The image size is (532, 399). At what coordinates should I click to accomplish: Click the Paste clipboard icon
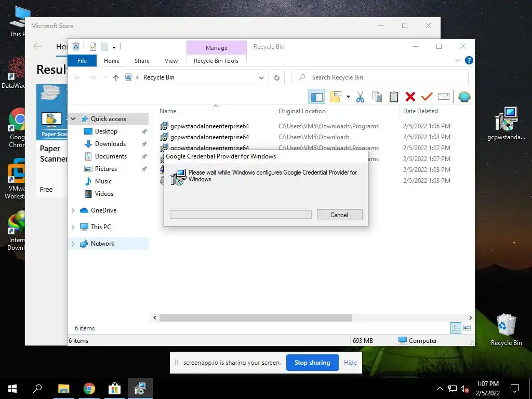coord(394,97)
